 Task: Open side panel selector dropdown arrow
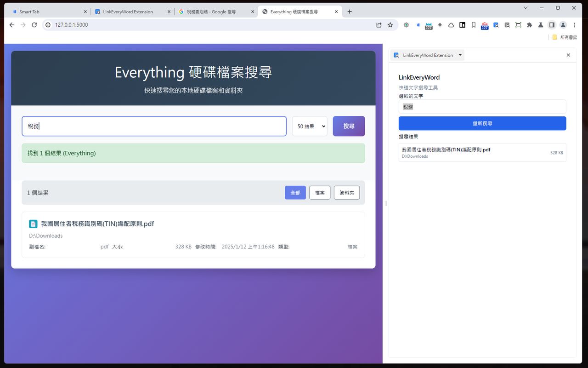(x=460, y=55)
